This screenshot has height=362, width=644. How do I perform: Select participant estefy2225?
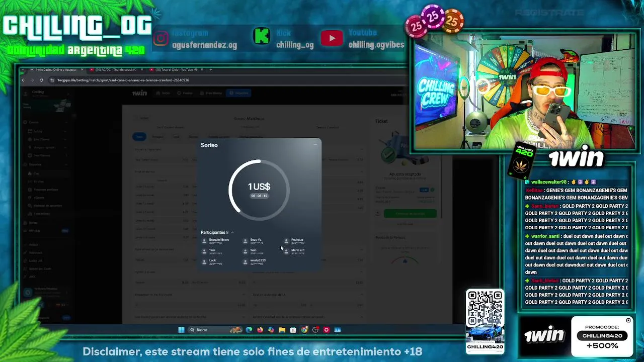click(255, 262)
